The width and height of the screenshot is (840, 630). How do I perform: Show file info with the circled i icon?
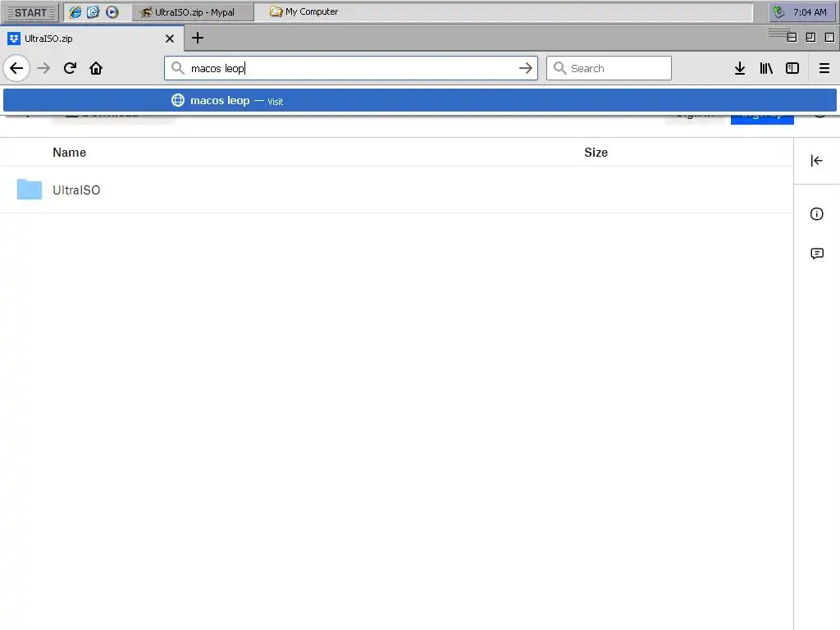click(x=816, y=214)
